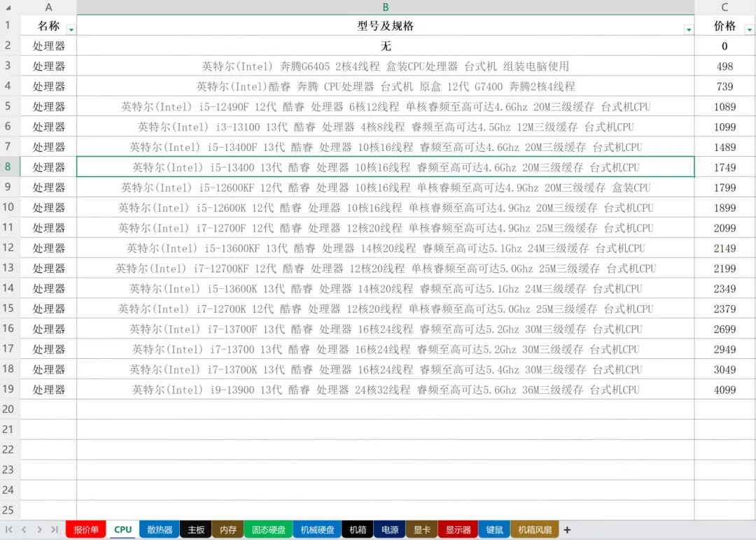Select row 8 header
756x540 pixels.
tap(10, 166)
